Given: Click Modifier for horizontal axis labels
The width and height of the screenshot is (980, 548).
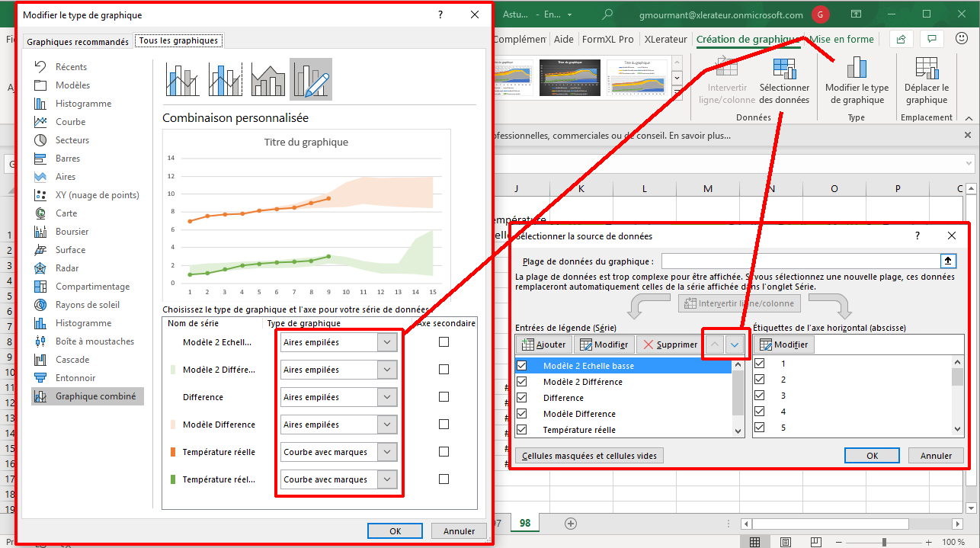Looking at the screenshot, I should pos(784,345).
